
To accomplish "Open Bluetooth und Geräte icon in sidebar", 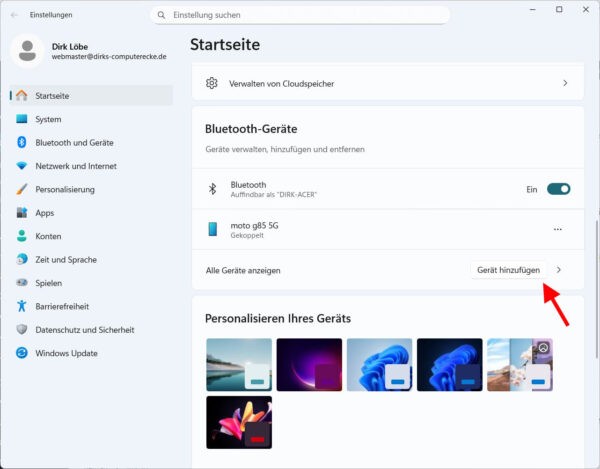I will [22, 142].
